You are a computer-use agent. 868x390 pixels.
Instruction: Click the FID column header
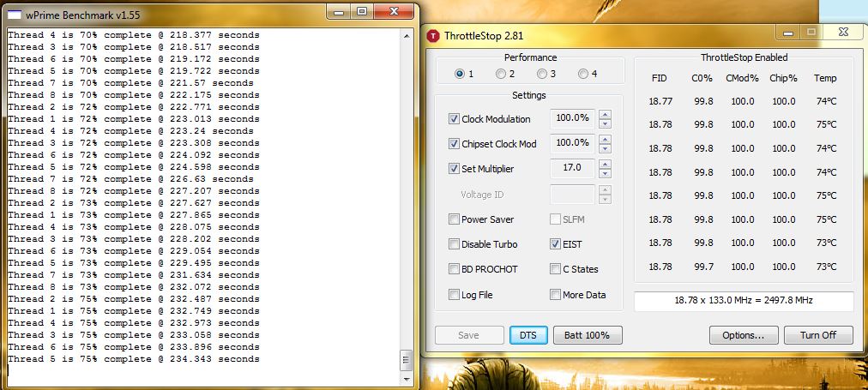pyautogui.click(x=660, y=79)
